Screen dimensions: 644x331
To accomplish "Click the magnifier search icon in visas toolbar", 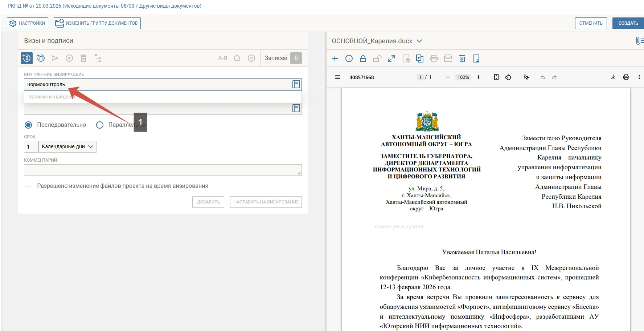I will point(237,58).
